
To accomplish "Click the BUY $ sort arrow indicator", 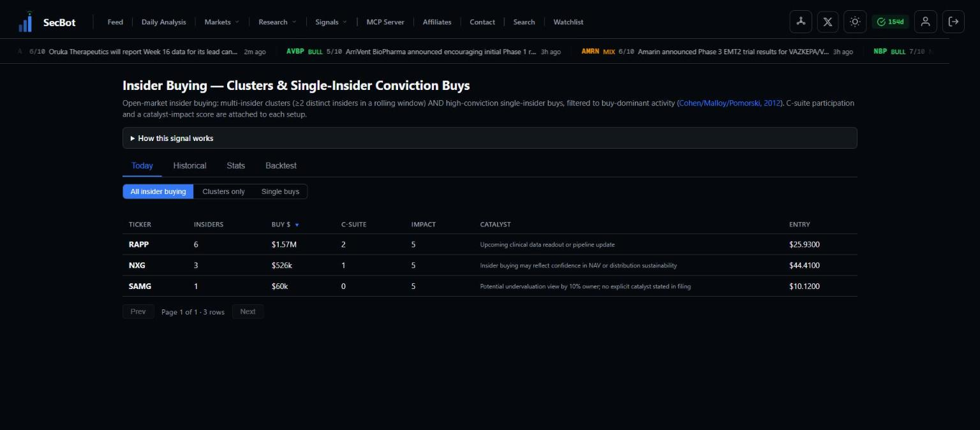I will coord(297,225).
